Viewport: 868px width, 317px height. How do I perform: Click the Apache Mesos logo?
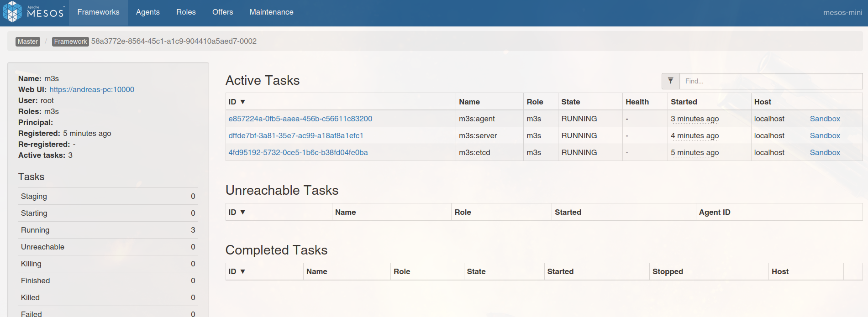point(33,12)
